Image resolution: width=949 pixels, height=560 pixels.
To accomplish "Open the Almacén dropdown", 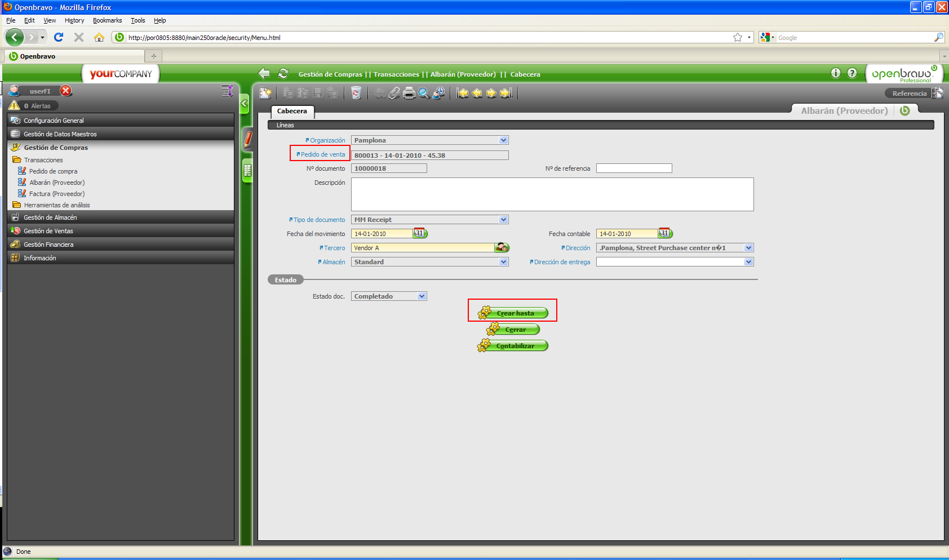I will [504, 262].
